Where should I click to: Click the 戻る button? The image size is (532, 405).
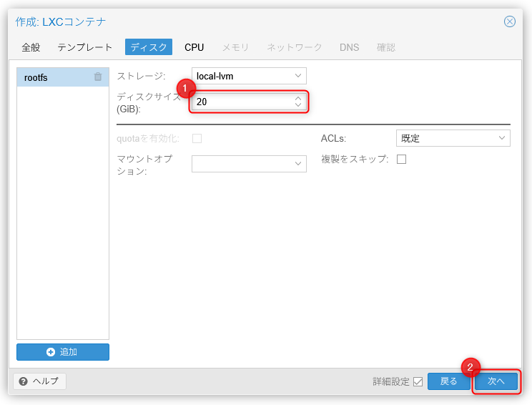click(448, 381)
